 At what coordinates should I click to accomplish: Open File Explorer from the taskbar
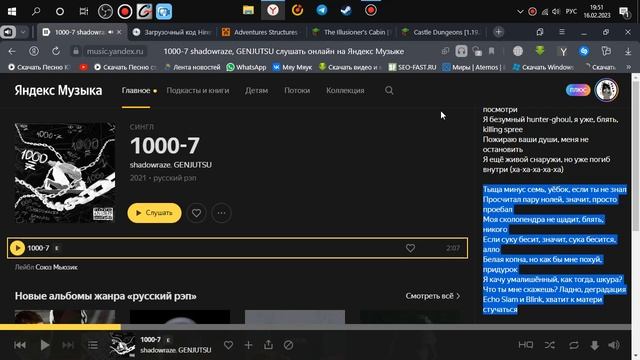click(248, 10)
